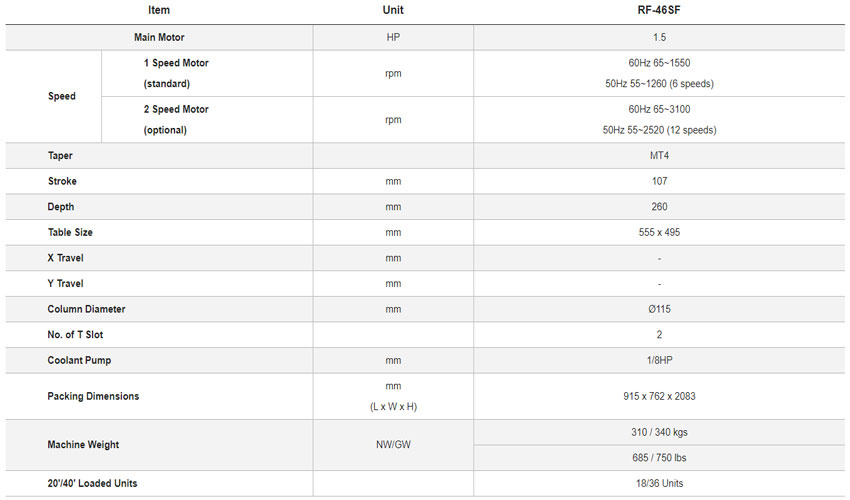
Task: Click the 18/36 Units loaded value
Action: pos(659,483)
